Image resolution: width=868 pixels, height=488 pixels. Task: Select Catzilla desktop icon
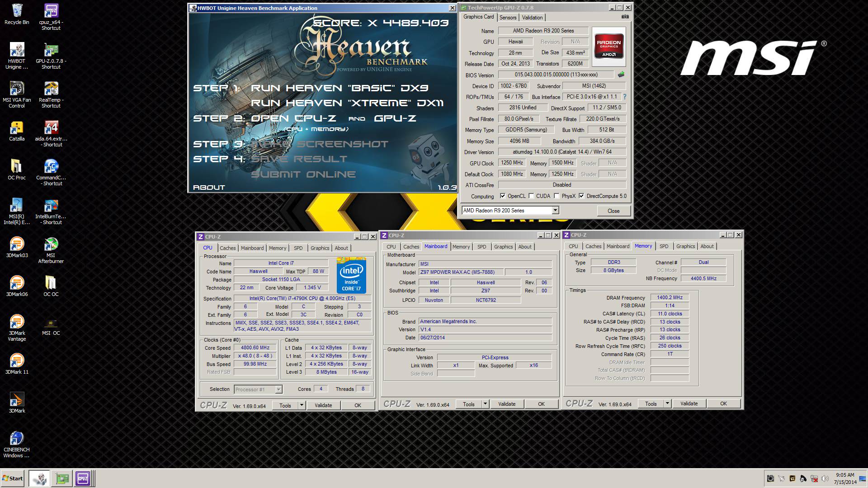[x=17, y=131]
